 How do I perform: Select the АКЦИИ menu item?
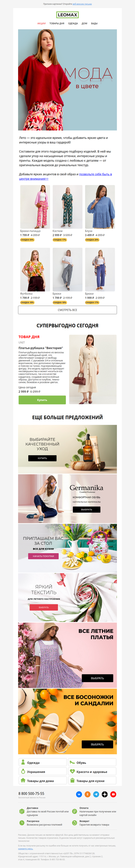click(x=42, y=24)
